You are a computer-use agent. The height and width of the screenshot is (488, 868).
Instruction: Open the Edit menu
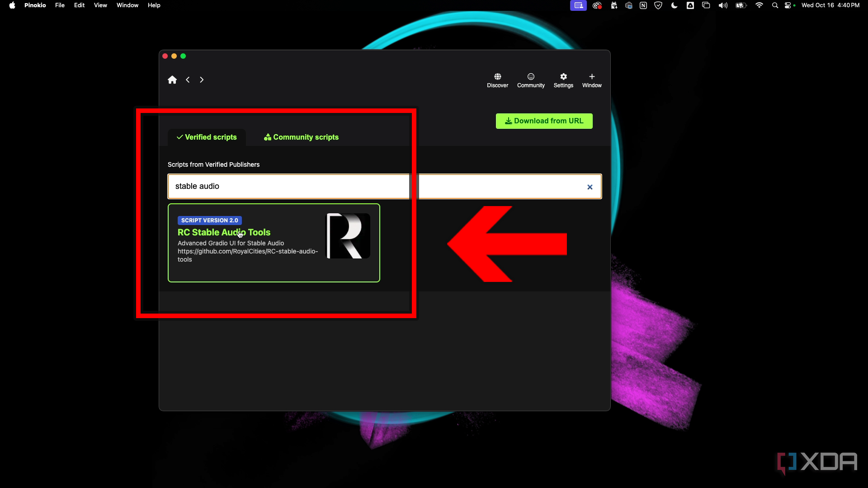tap(79, 5)
